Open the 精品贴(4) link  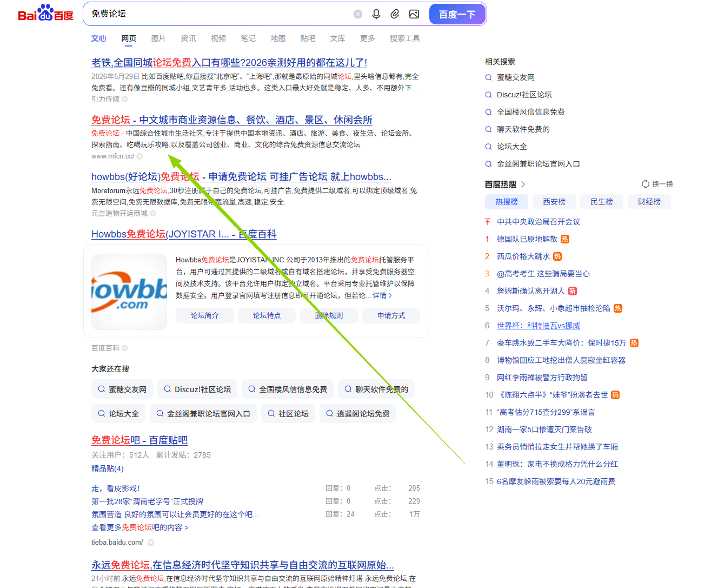(x=108, y=468)
